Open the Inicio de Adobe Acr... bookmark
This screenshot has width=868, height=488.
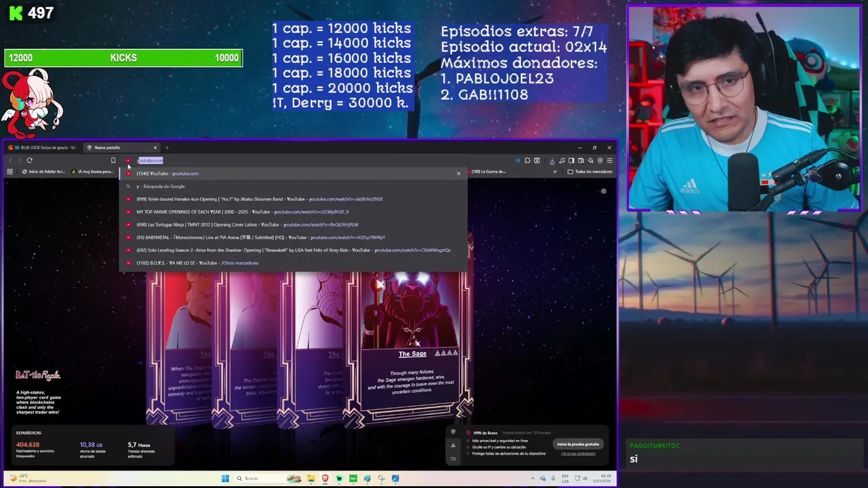pyautogui.click(x=43, y=171)
